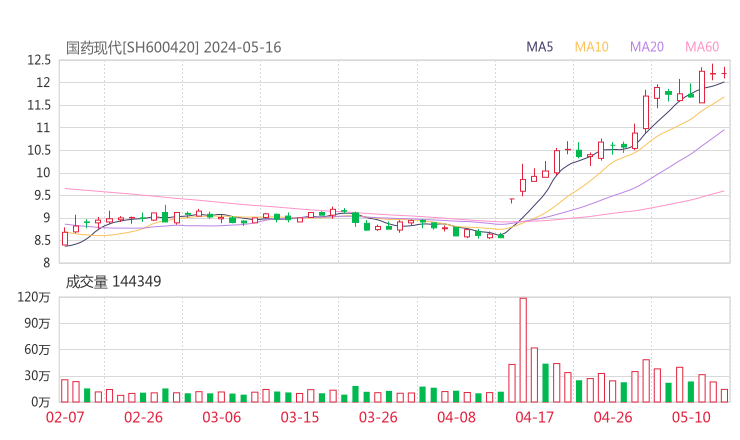The image size is (740, 440).
Task: Click the first candlestick at 02-07
Action: (x=65, y=238)
